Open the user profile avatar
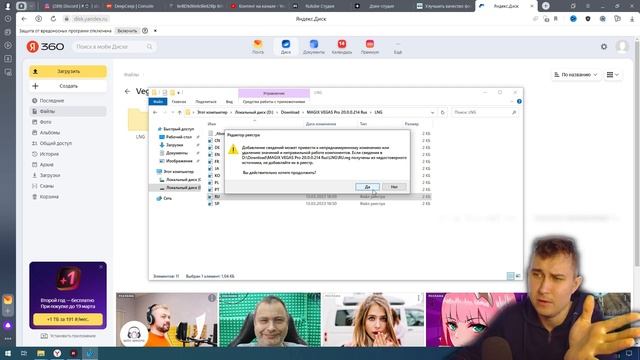 tap(622, 47)
